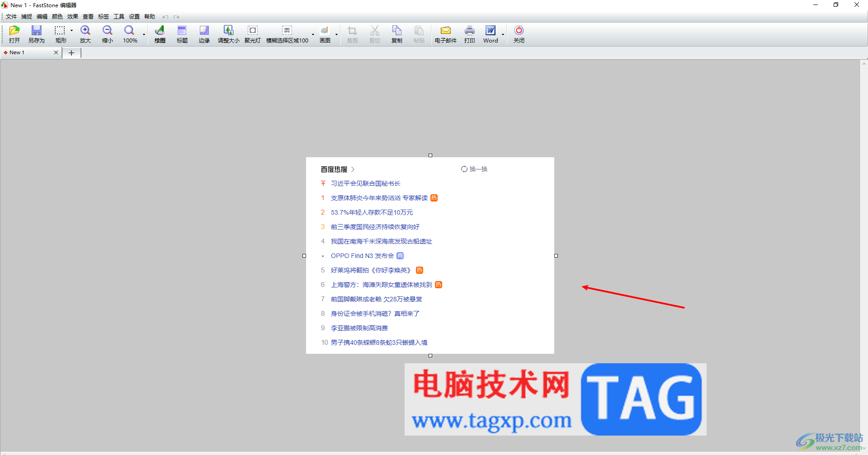
Task: Apply the 聚光灯 spotlight effect
Action: [x=253, y=34]
